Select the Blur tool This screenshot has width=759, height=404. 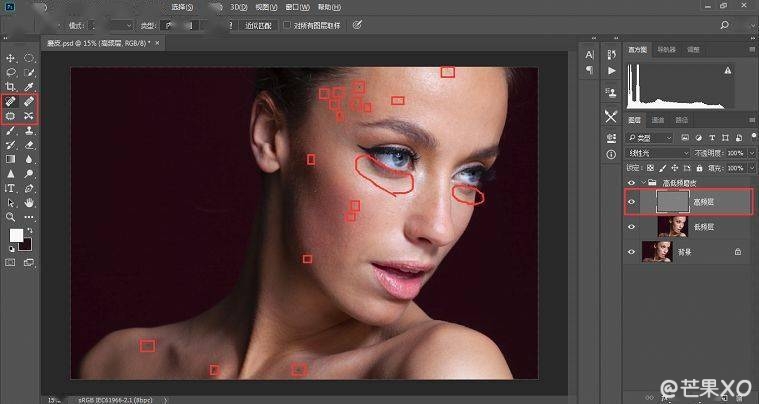(x=29, y=159)
